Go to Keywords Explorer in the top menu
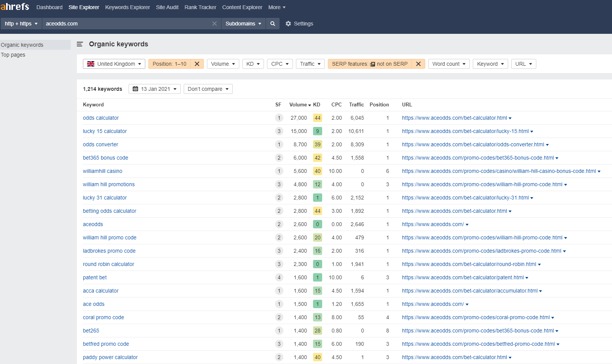The image size is (612, 364). [127, 7]
